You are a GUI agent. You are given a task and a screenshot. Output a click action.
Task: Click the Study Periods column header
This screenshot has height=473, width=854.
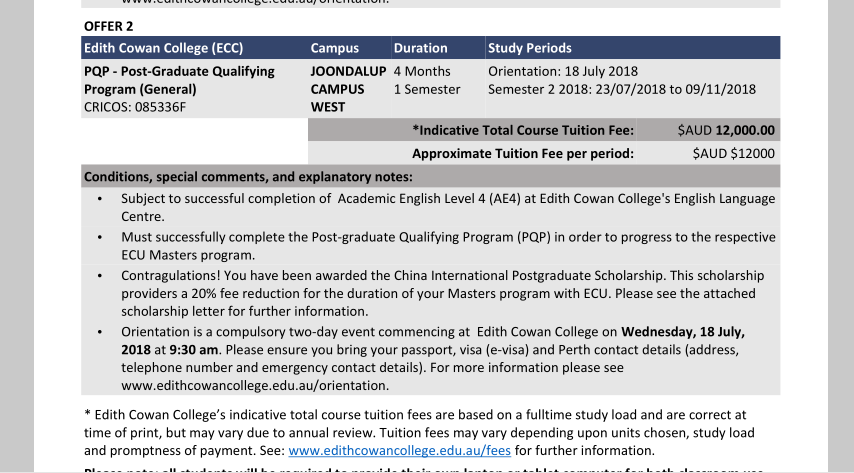[x=529, y=48]
